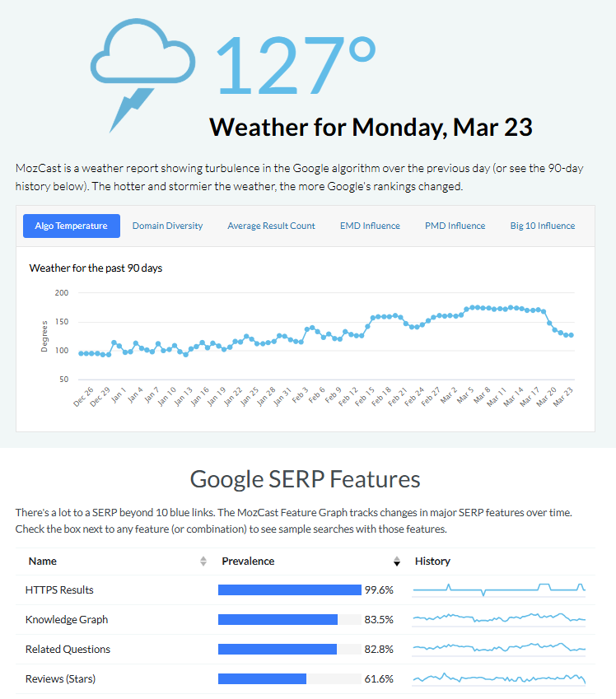Click the Prevalence column sort arrow
The image size is (616, 699).
[x=396, y=562]
